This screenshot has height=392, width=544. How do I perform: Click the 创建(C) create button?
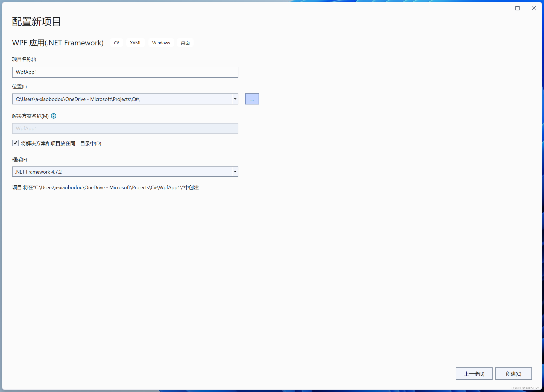[x=513, y=373]
